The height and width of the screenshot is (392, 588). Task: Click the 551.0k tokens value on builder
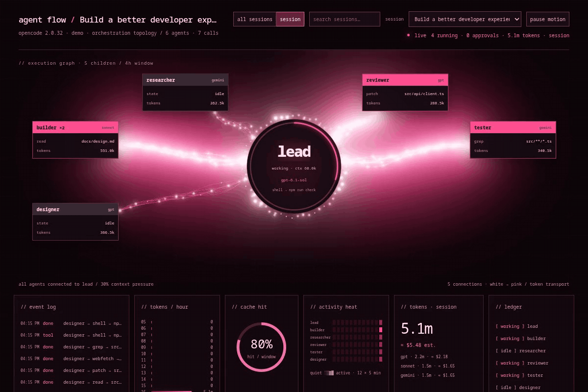coord(107,150)
